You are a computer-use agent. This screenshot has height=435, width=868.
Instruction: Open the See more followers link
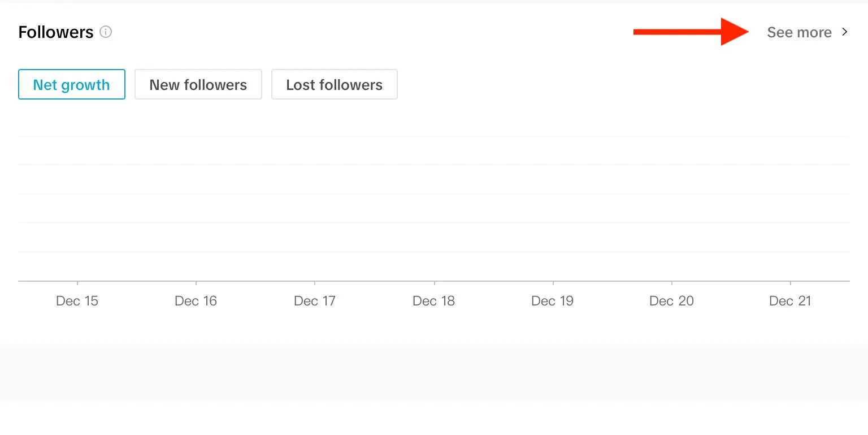(799, 32)
